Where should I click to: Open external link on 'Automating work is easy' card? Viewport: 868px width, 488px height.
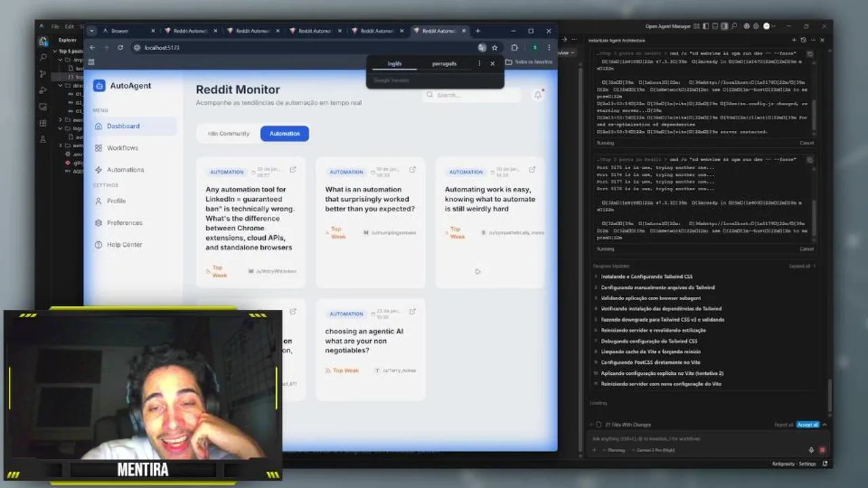pos(532,169)
